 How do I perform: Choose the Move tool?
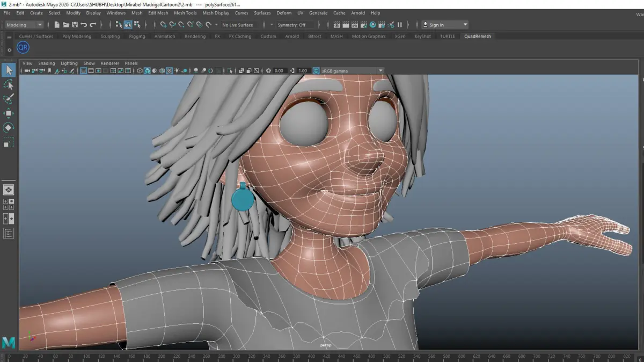click(9, 113)
